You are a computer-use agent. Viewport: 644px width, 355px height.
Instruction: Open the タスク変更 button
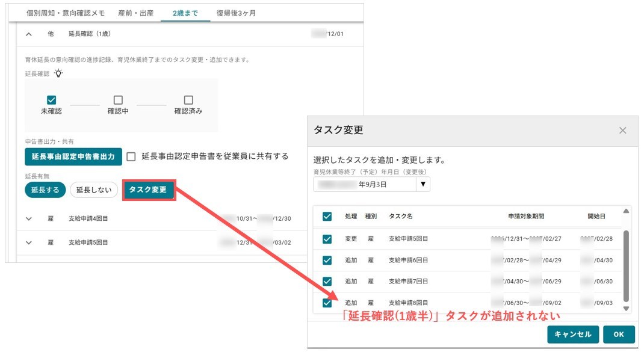point(149,190)
